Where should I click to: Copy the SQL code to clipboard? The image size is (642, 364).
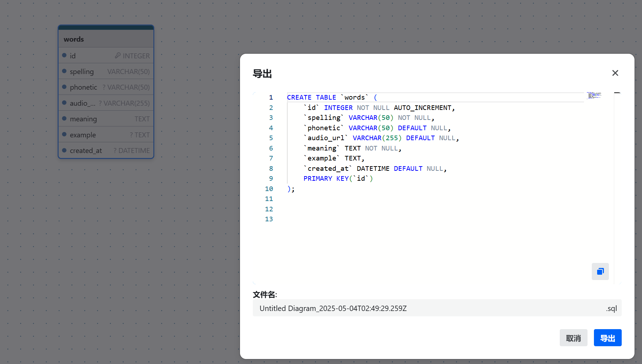pyautogui.click(x=600, y=271)
